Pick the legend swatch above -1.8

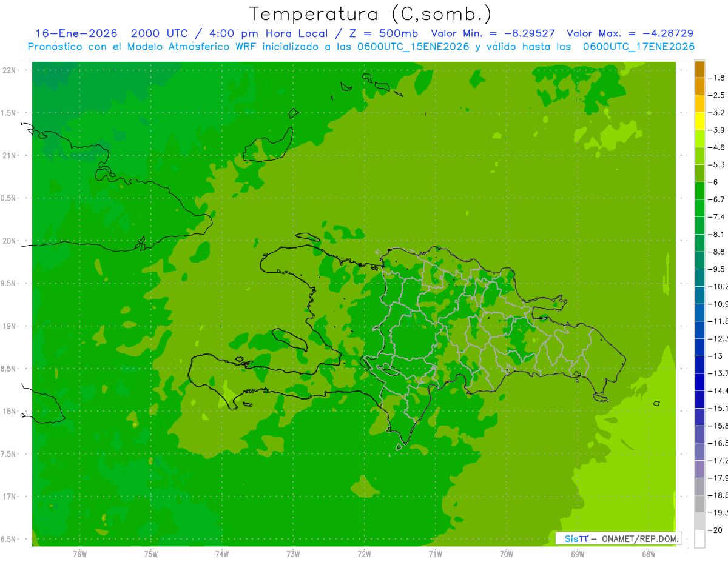699,69
